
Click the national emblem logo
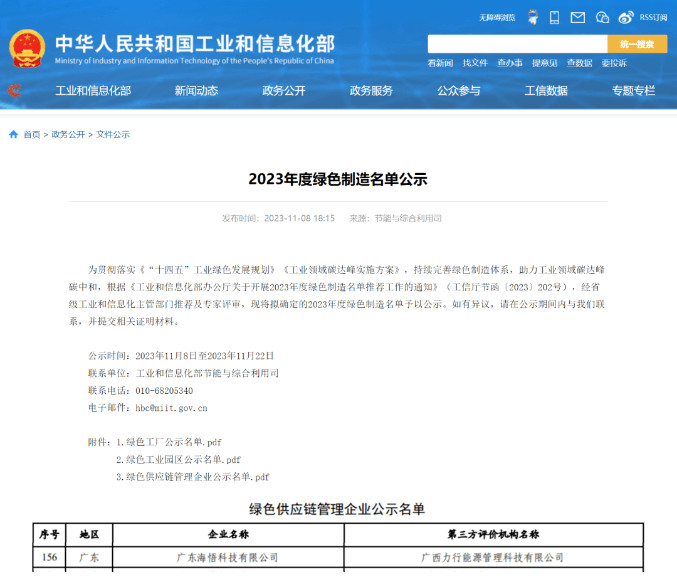point(27,48)
